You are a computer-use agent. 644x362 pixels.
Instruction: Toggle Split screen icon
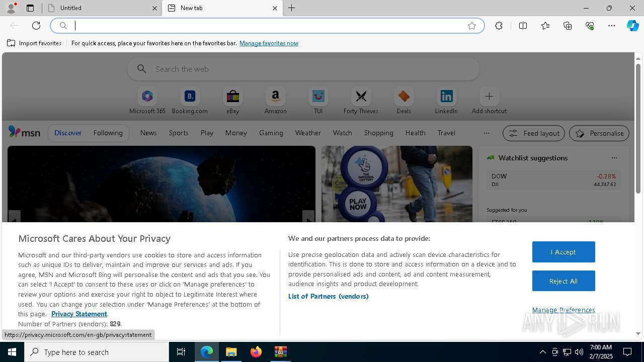(523, 26)
